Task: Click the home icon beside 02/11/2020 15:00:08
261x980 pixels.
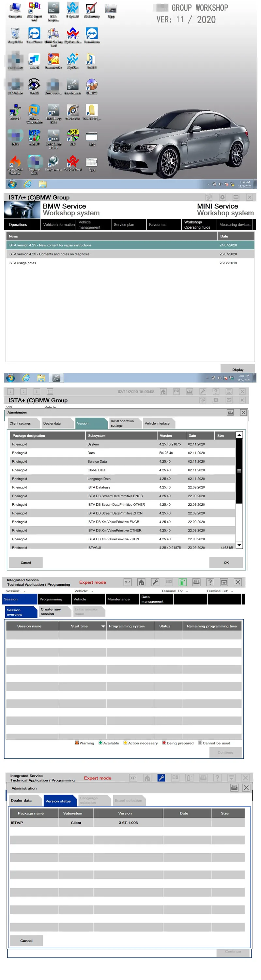Action: [x=163, y=391]
